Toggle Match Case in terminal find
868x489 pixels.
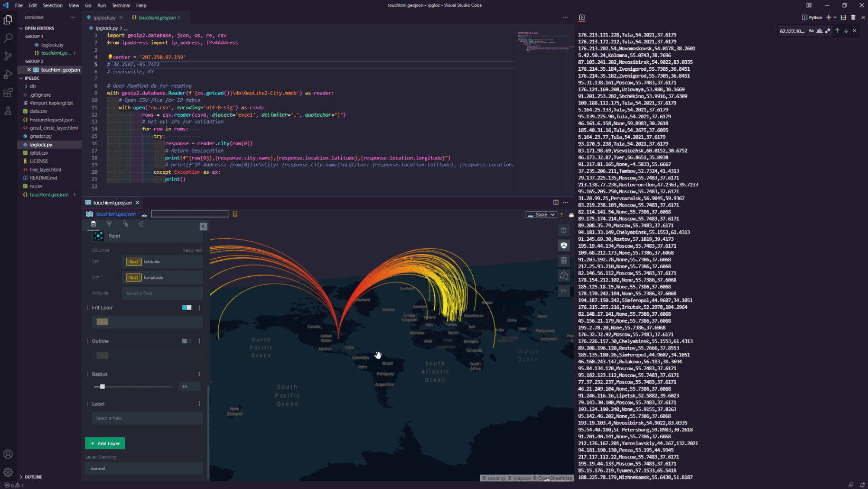point(811,31)
